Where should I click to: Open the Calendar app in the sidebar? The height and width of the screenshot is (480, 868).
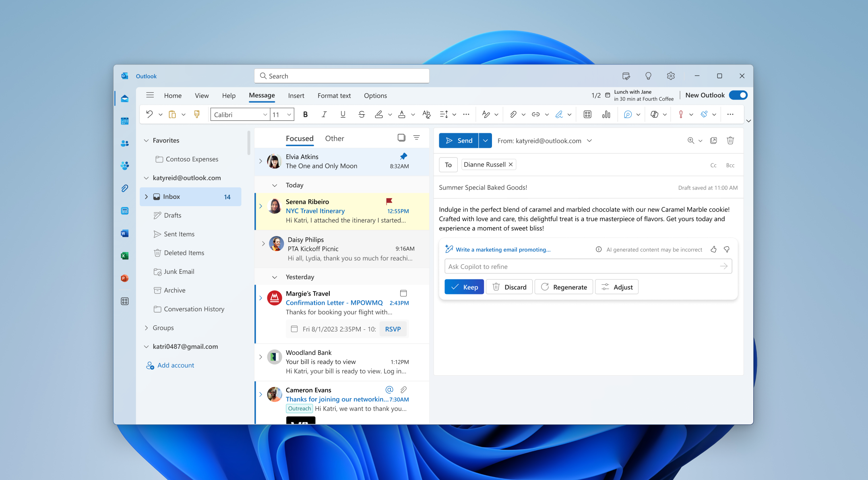(125, 121)
